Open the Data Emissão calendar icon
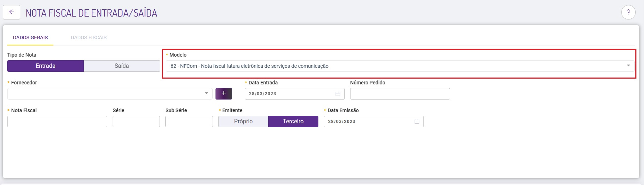The image size is (644, 185). tap(417, 122)
